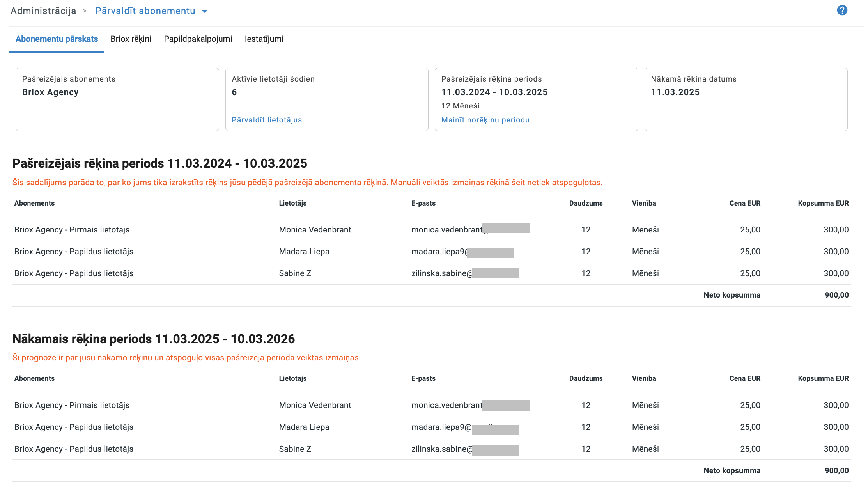Viewport: 868px width, 486px height.
Task: Select next invoice date 11.03.2025
Action: (x=675, y=92)
